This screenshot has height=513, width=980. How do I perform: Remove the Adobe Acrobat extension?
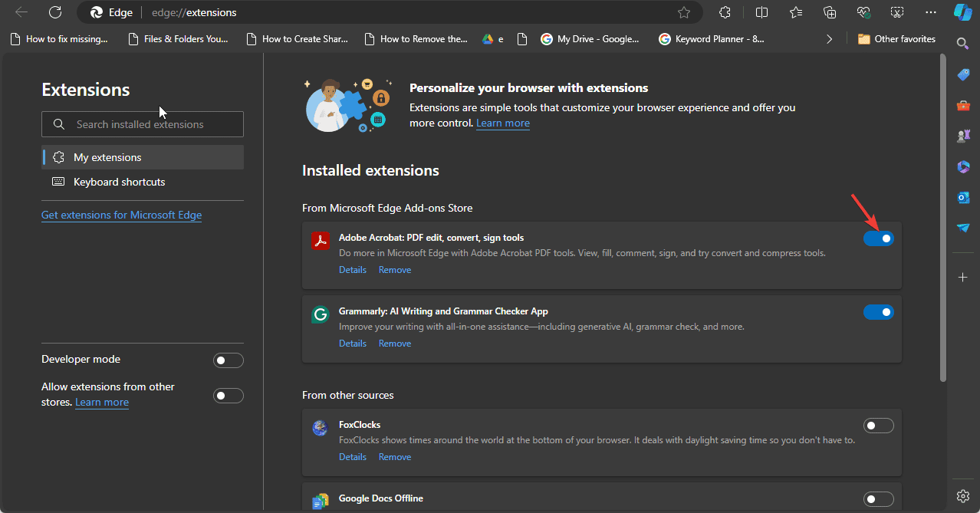pos(395,270)
